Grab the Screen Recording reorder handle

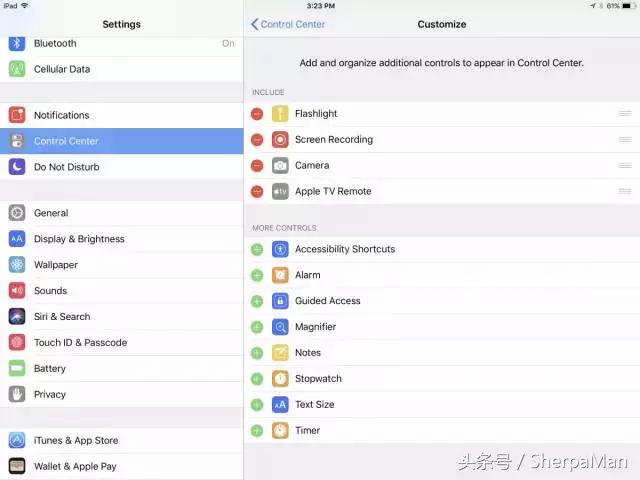[625, 140]
